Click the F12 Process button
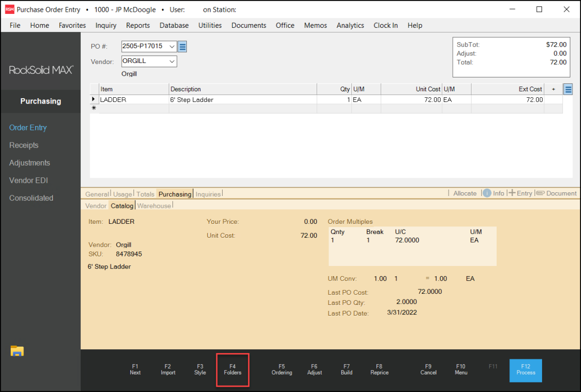 (x=526, y=370)
